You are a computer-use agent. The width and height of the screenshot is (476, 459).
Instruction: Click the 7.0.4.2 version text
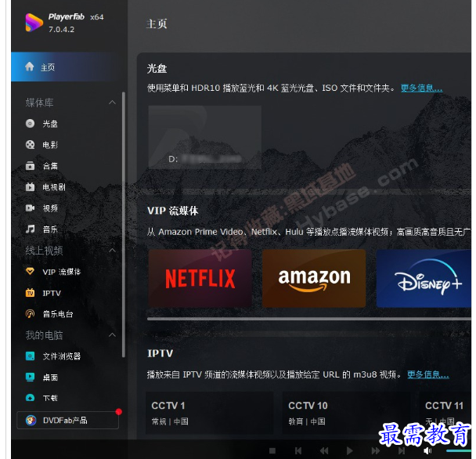point(61,30)
